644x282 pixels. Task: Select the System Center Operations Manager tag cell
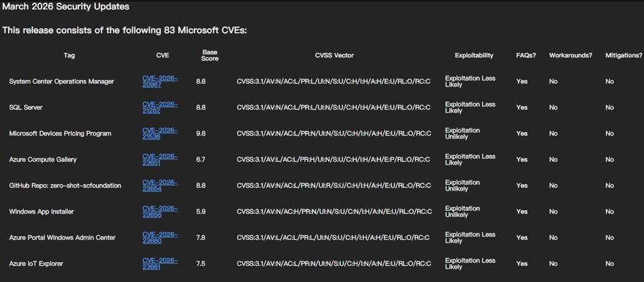pyautogui.click(x=62, y=81)
